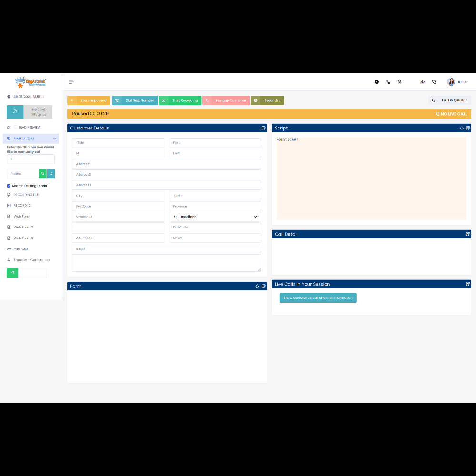
Task: Click the green paper plane send button
Action: tap(12, 273)
